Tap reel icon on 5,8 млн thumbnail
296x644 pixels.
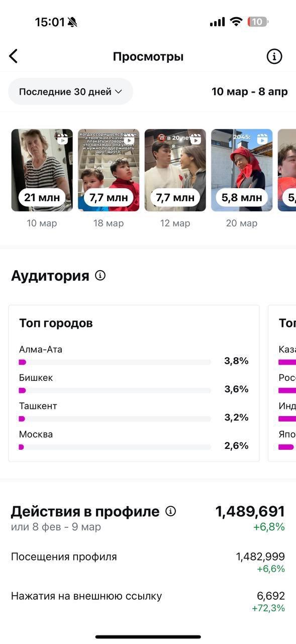(263, 139)
